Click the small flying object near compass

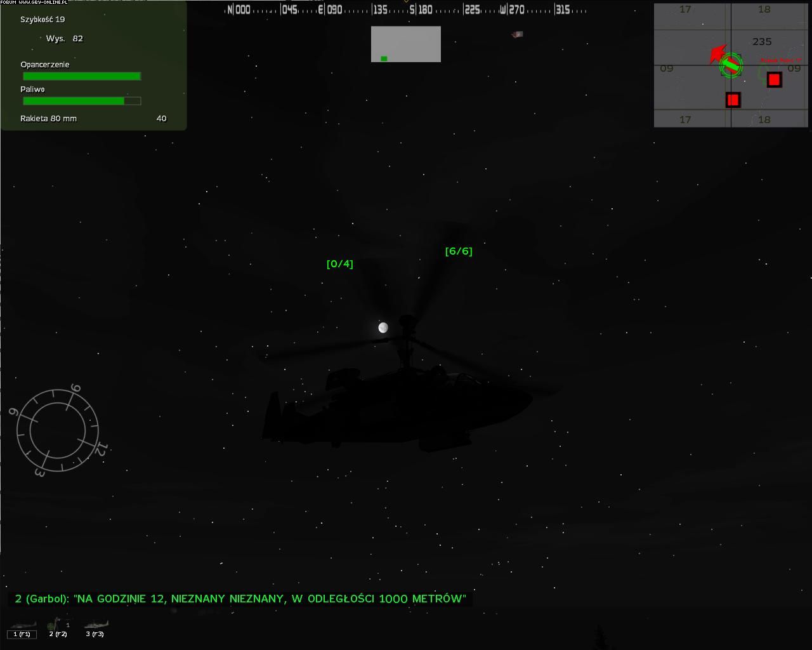pyautogui.click(x=518, y=34)
